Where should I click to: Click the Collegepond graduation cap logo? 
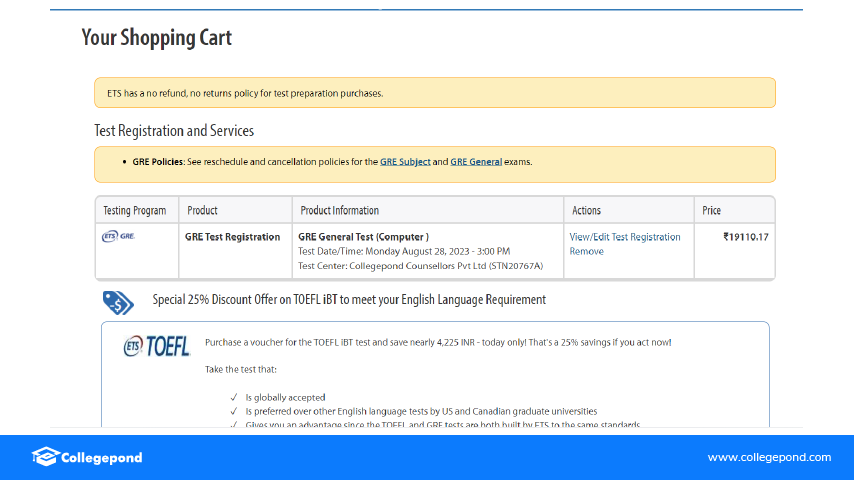(44, 457)
